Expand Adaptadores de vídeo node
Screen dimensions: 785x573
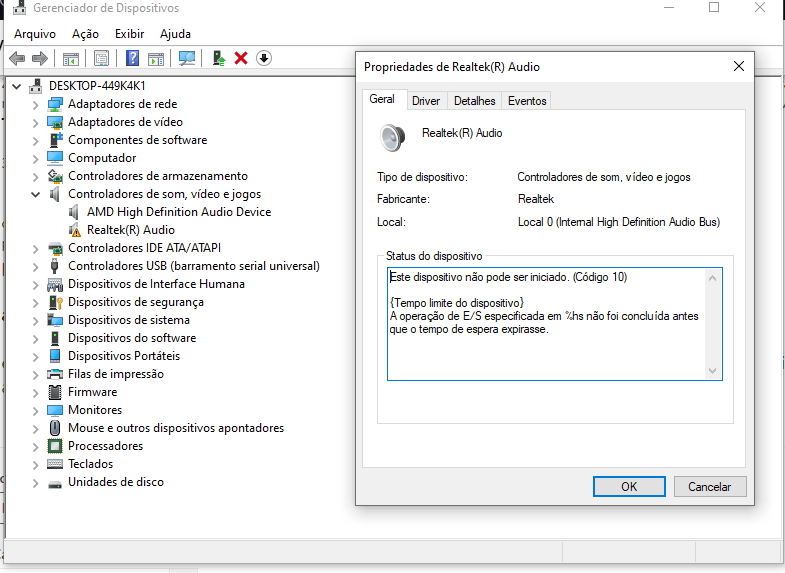point(35,123)
